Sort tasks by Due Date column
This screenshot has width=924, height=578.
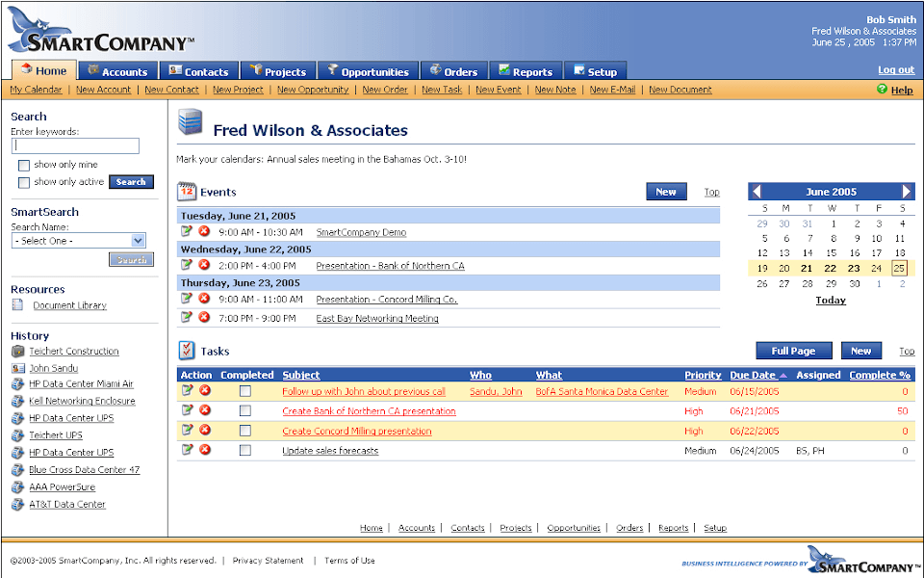[753, 375]
